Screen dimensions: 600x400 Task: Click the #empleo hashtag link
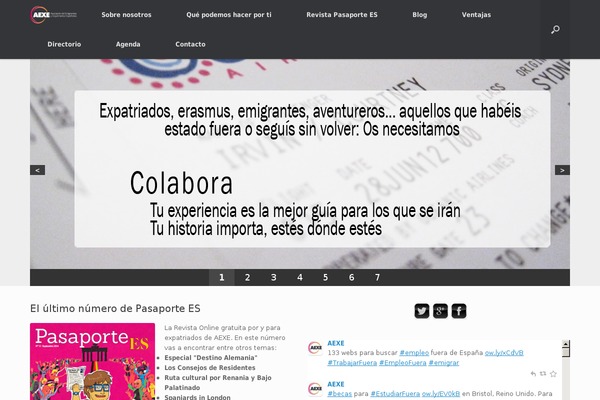[414, 353]
